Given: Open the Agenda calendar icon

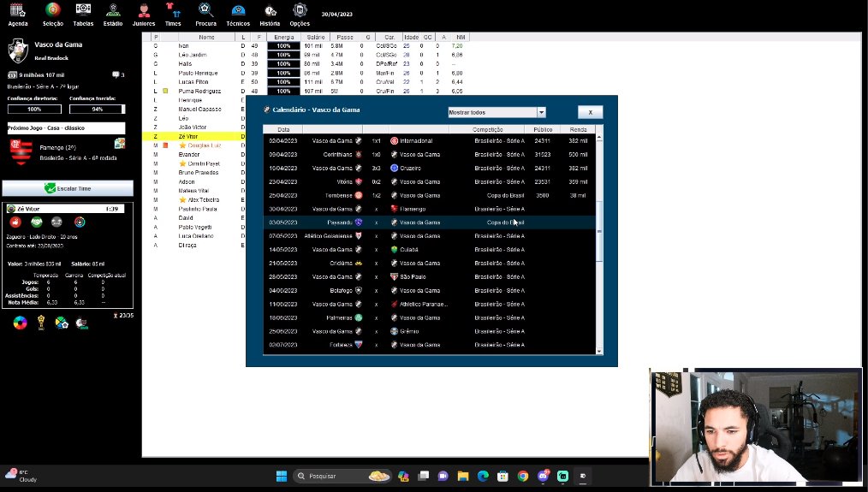Looking at the screenshot, I should pyautogui.click(x=17, y=10).
